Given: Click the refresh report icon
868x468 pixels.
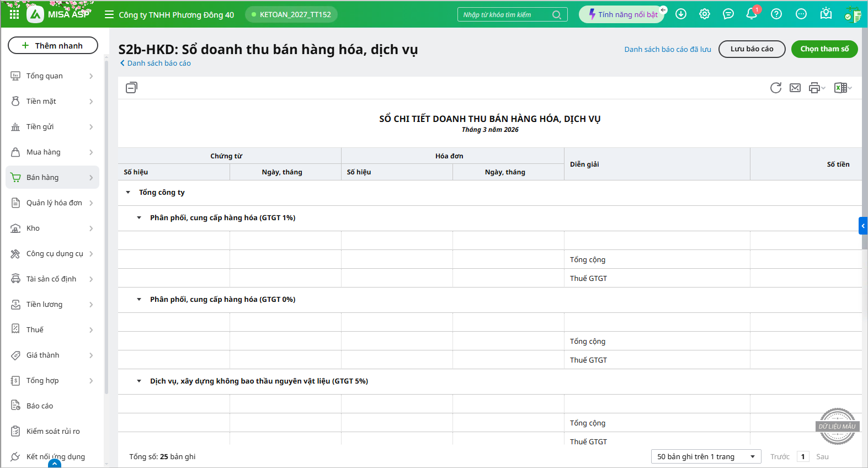Looking at the screenshot, I should point(775,88).
